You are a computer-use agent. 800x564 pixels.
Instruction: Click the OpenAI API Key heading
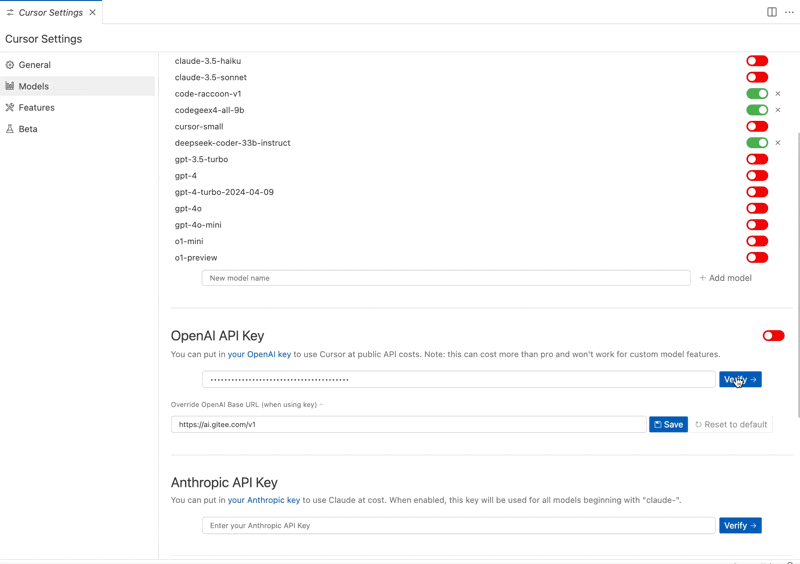217,336
